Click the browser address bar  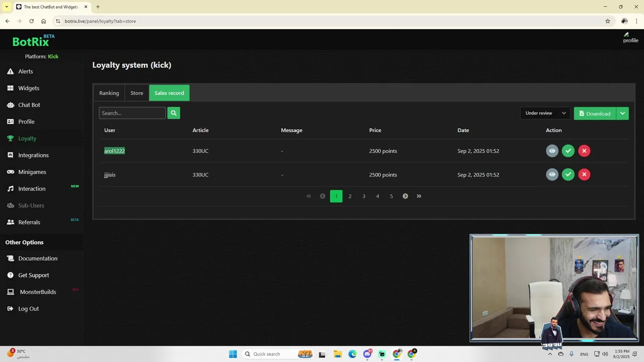[x=327, y=21]
